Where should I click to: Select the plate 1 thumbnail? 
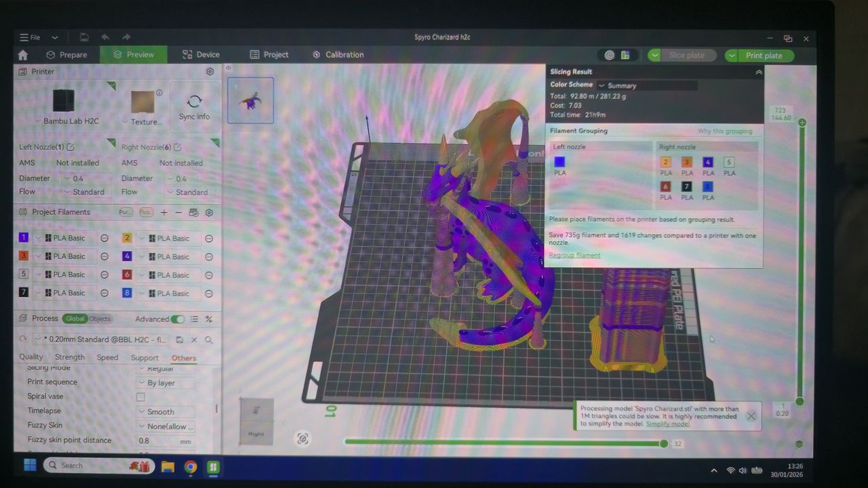pos(250,100)
